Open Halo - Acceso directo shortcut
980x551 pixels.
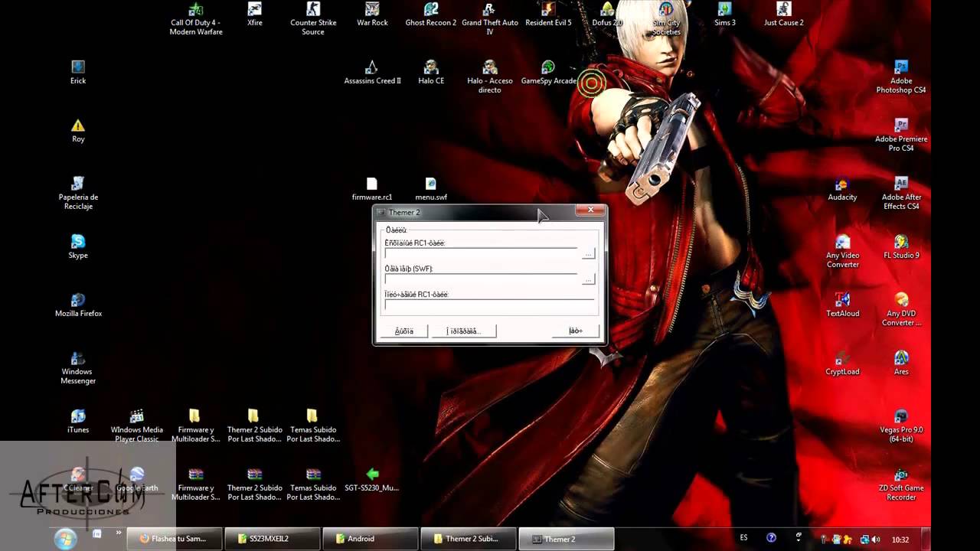[x=489, y=77]
